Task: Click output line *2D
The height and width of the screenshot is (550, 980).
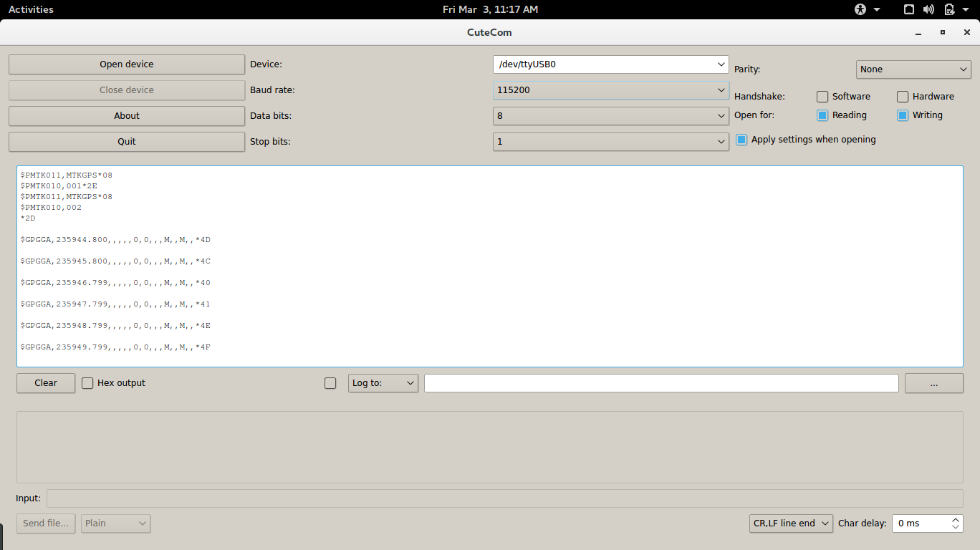Action: (x=28, y=218)
